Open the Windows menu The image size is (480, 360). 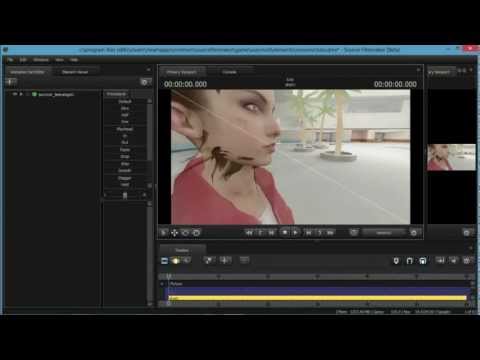pos(41,60)
